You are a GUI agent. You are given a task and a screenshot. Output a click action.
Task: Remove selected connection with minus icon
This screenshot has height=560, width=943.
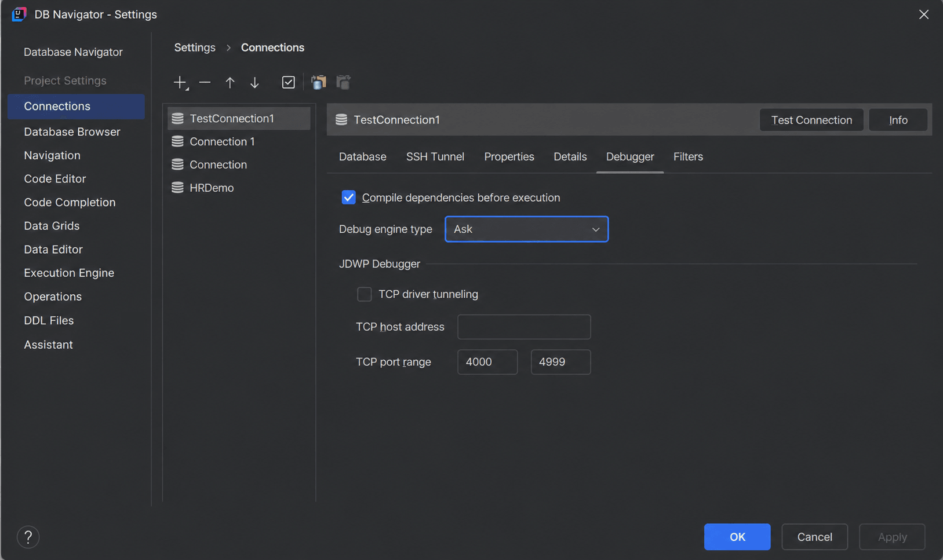click(x=205, y=82)
